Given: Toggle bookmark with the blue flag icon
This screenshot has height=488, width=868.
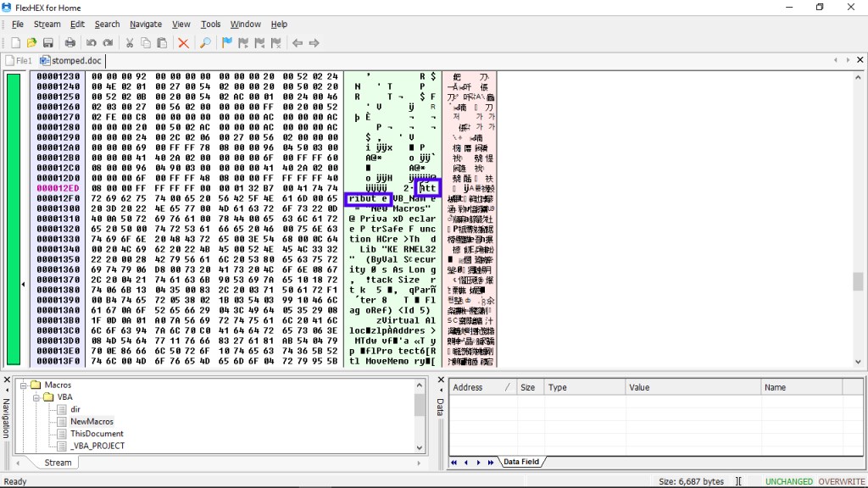Looking at the screenshot, I should [x=227, y=43].
